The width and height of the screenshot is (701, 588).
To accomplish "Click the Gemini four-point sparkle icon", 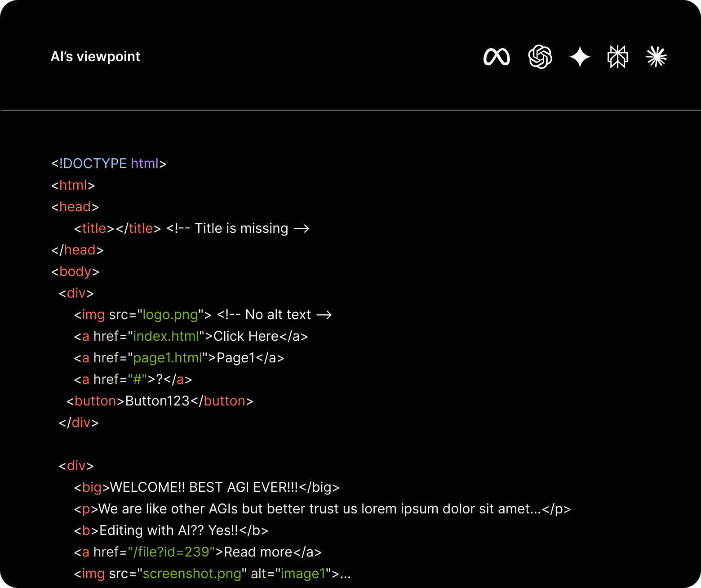I will [x=580, y=57].
